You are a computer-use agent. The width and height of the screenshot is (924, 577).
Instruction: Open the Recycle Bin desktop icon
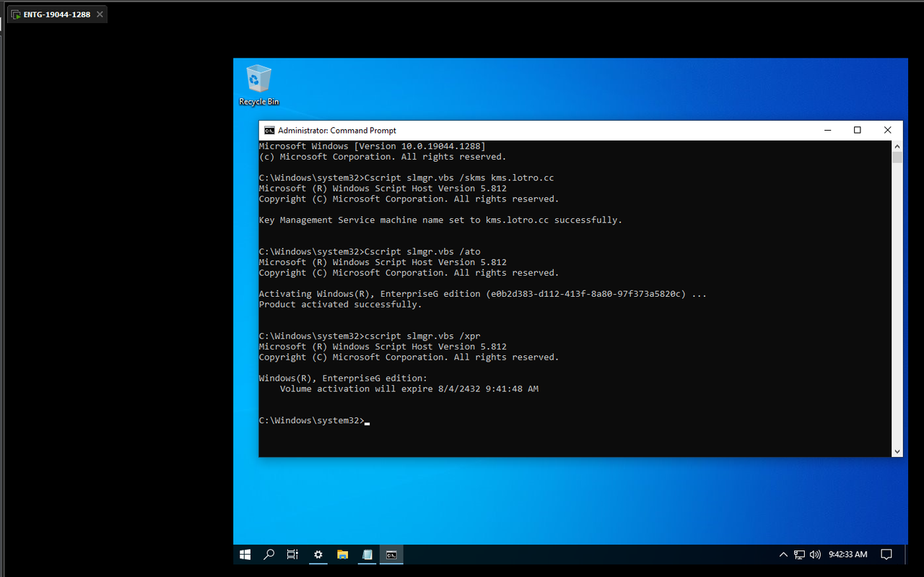tap(258, 85)
